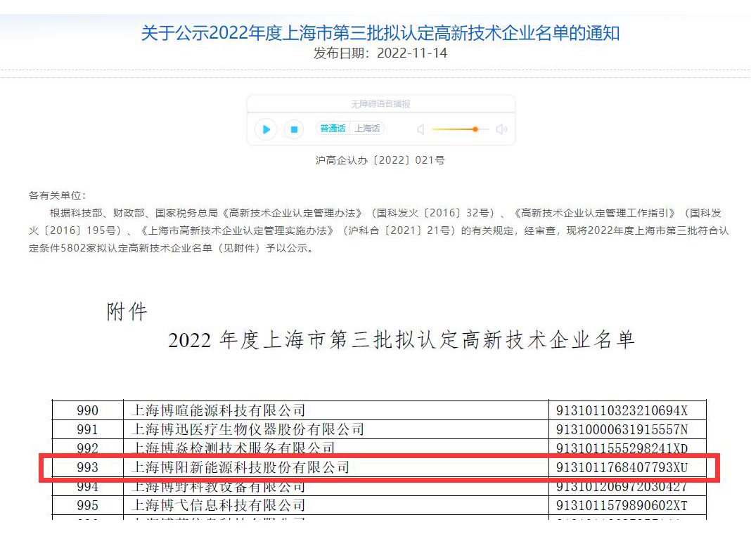Switch narration to 上海话

(x=367, y=129)
